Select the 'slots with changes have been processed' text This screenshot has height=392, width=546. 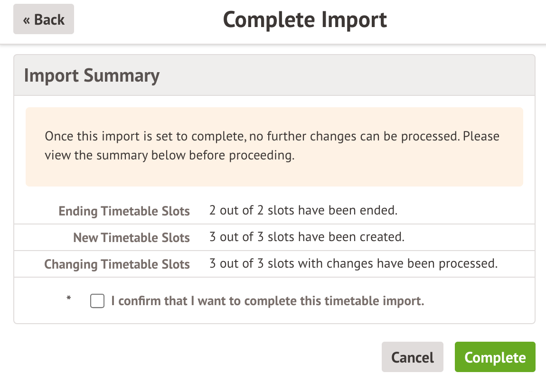coord(383,263)
